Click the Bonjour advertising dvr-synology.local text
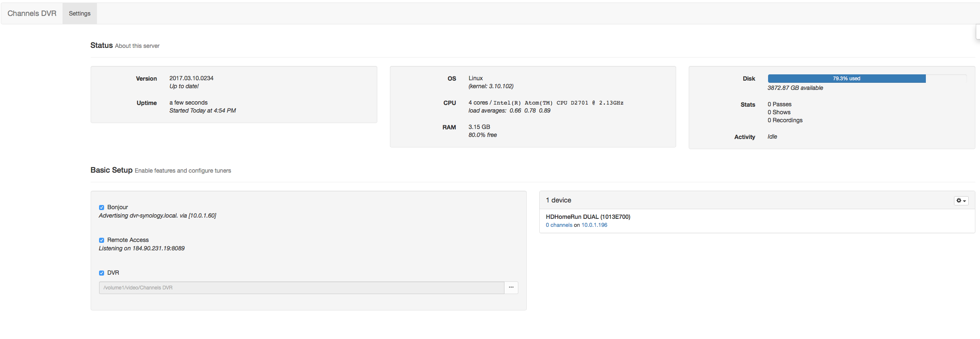 tap(157, 215)
